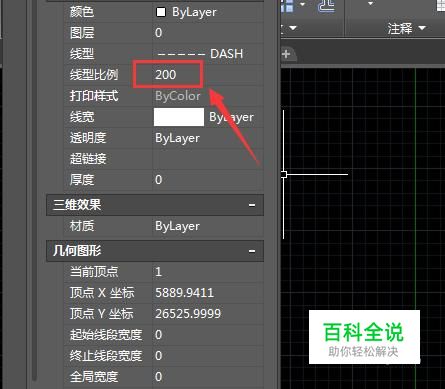Select the 终止线段宽度 label
Image resolution: width=445 pixels, height=389 pixels.
[106, 356]
